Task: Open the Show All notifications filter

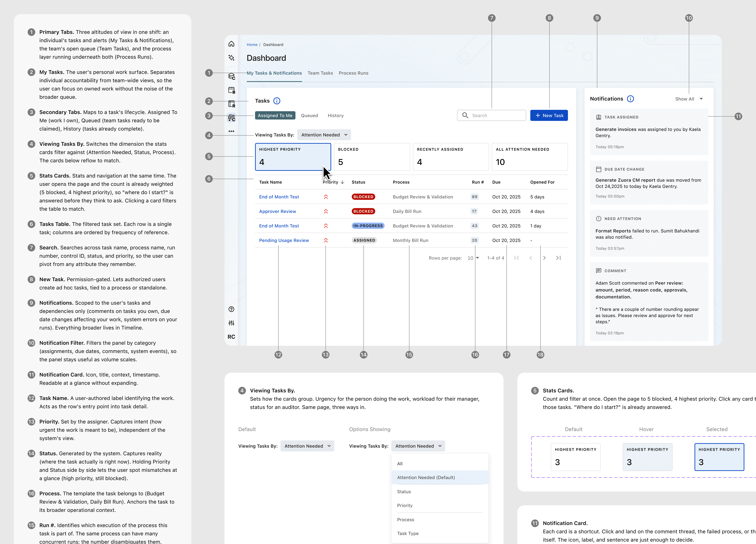Action: (689, 99)
